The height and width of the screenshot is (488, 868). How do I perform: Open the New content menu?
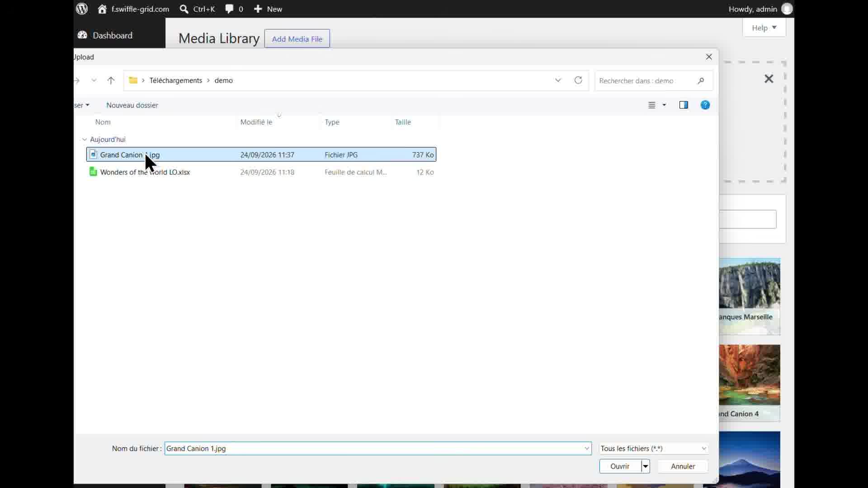[x=268, y=9]
